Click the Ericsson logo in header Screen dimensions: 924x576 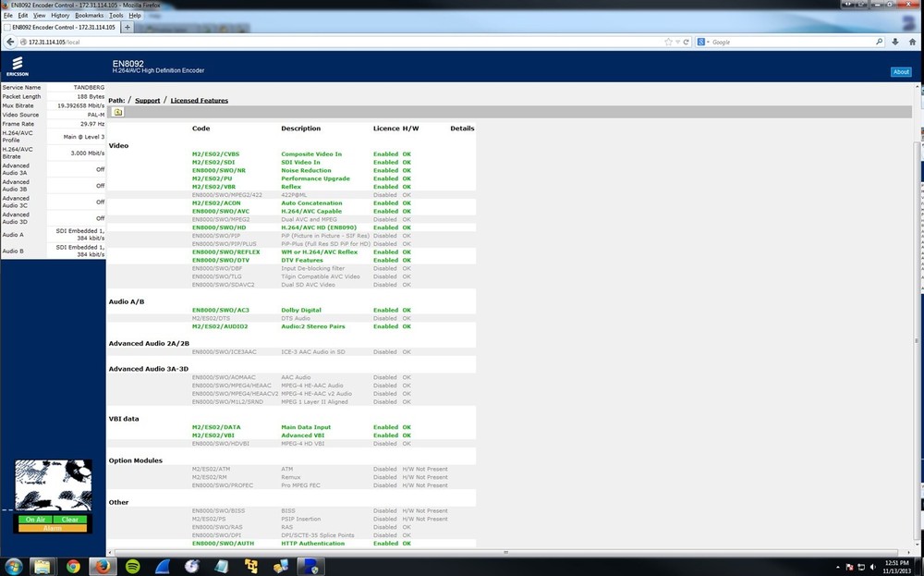coord(16,67)
